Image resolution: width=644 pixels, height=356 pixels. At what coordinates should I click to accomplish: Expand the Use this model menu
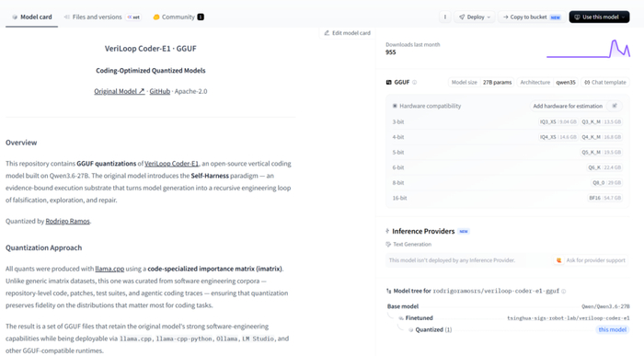point(599,17)
